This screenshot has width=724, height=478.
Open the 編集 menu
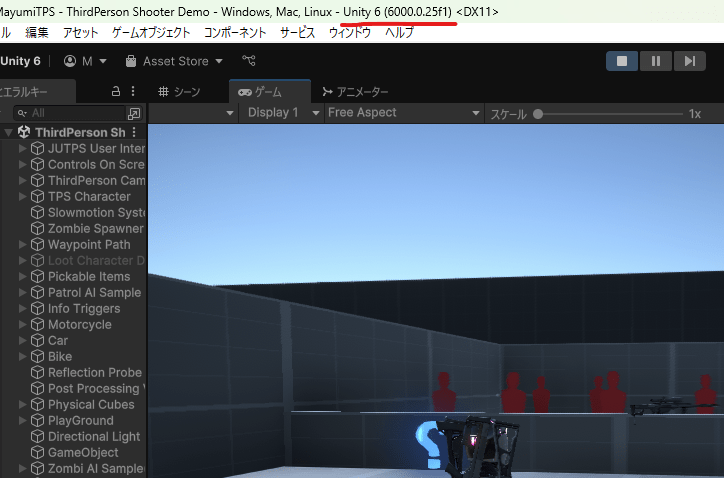[x=36, y=33]
